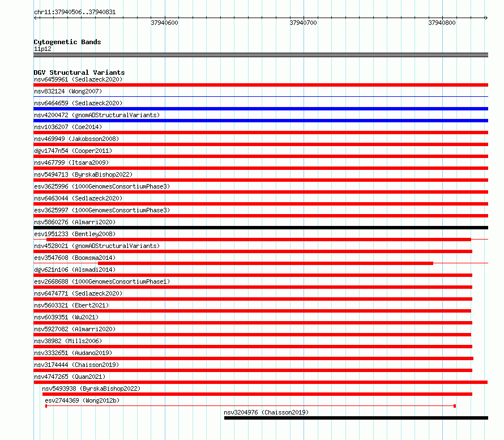Click nsv467799 (Itsara2009) label
Screen dimensions: 504x440
point(71,163)
